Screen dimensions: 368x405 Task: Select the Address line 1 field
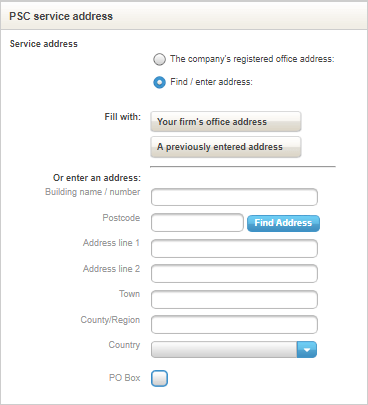click(234, 248)
